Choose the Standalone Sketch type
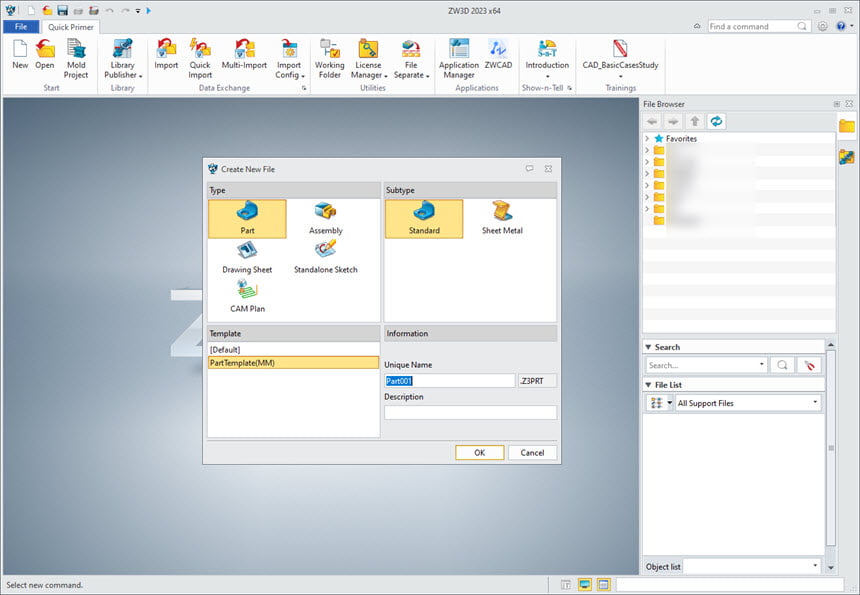This screenshot has width=860, height=595. [x=326, y=258]
